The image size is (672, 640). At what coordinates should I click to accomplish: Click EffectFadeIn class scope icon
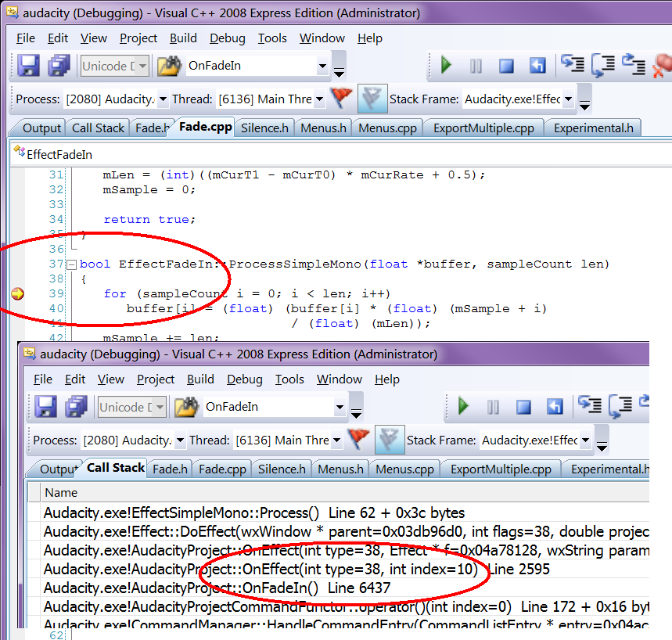coord(20,151)
